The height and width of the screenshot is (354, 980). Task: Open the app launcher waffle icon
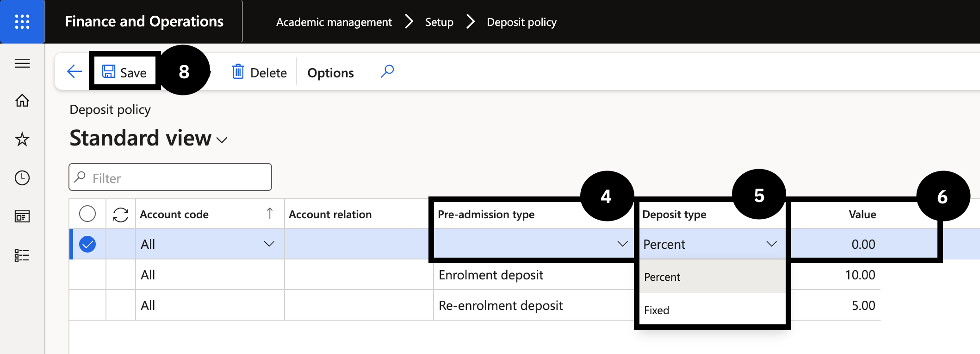(x=22, y=22)
